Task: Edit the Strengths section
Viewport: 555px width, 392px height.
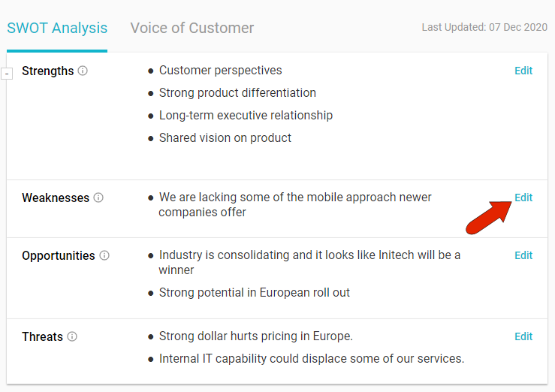Action: 523,71
